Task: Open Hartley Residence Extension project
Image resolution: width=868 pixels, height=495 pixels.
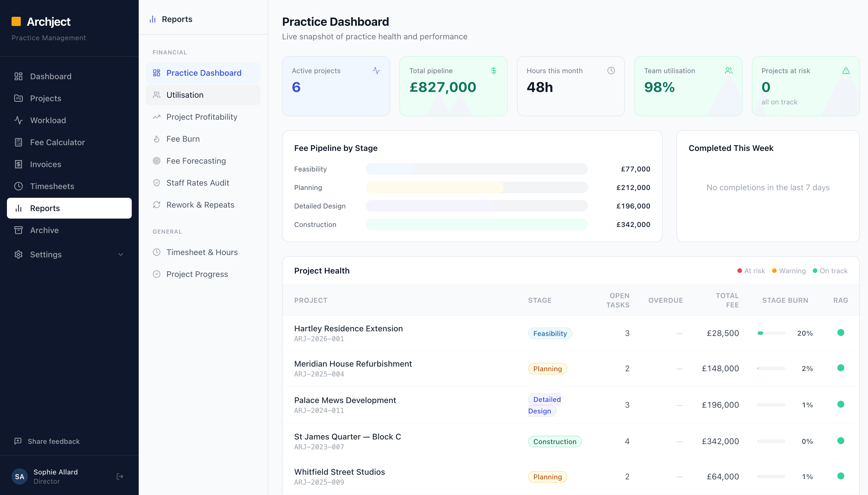Action: tap(348, 328)
